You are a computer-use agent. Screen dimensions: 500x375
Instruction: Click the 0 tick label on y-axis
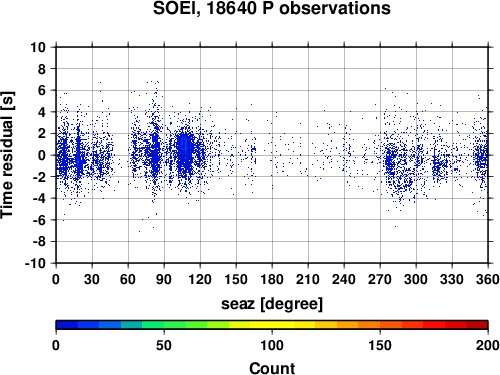(41, 155)
